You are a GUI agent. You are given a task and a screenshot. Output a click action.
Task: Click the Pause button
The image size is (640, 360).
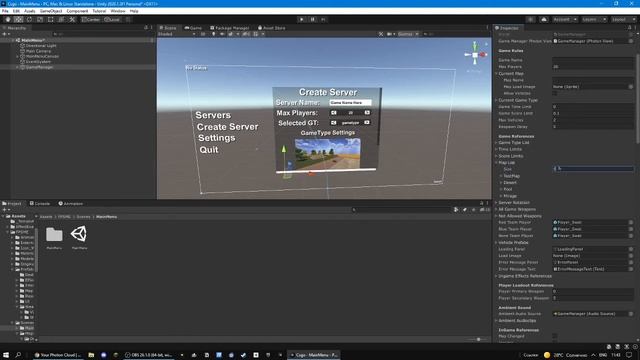click(313, 19)
